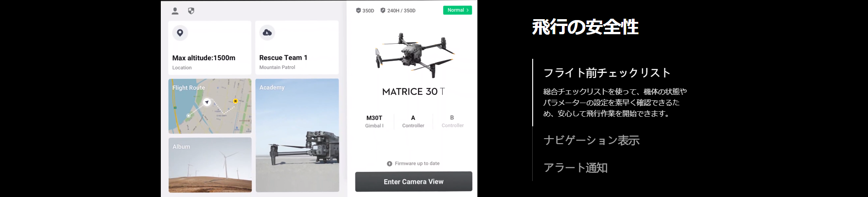Open the user profile icon

175,11
